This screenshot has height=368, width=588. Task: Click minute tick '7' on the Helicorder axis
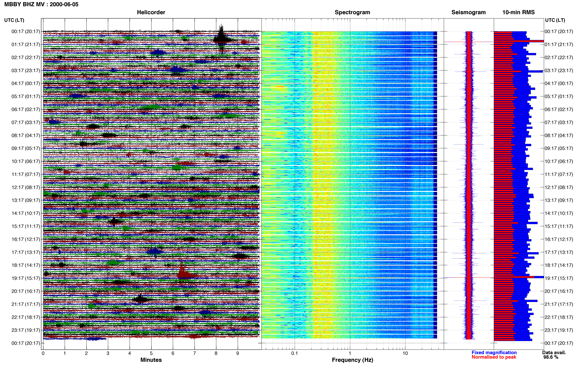[195, 353]
